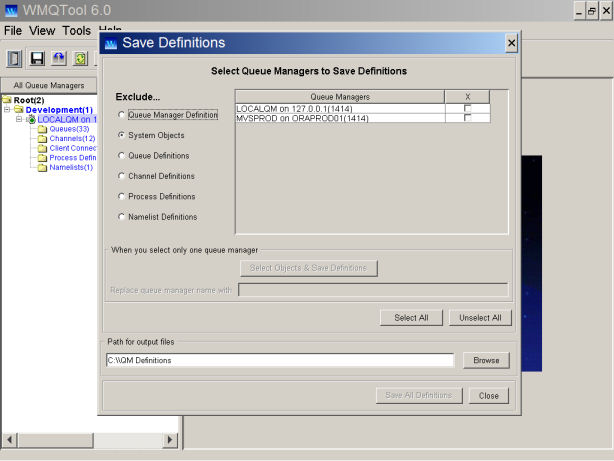Image resolution: width=614 pixels, height=461 pixels.
Task: Check the box for LOCALQM on 127.0.0.1(1414)
Action: [x=467, y=108]
